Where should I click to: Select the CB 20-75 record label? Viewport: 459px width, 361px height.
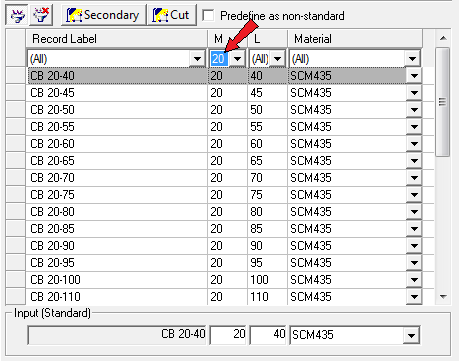point(52,195)
